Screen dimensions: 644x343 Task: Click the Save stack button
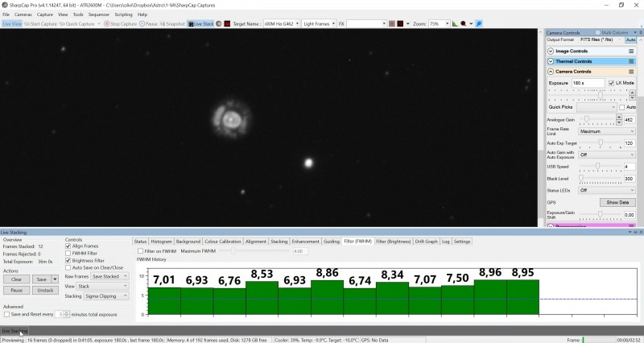coord(42,279)
